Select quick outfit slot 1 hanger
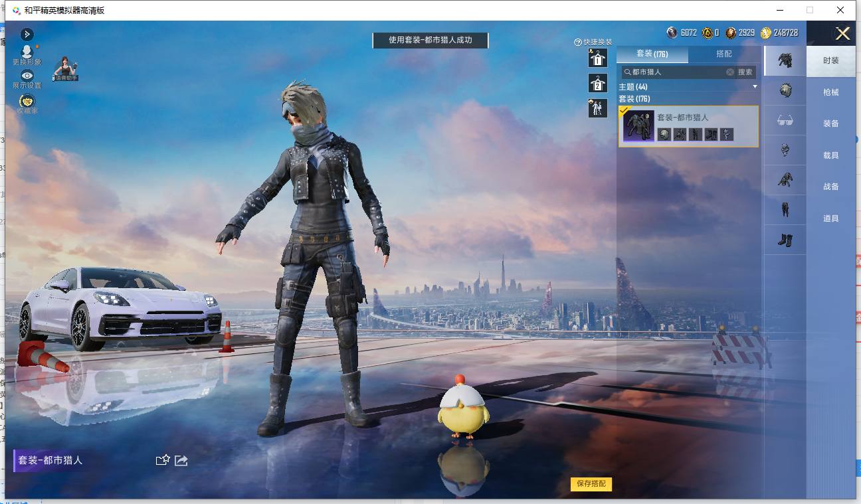Screen dimensions: 861x504 click(597, 58)
